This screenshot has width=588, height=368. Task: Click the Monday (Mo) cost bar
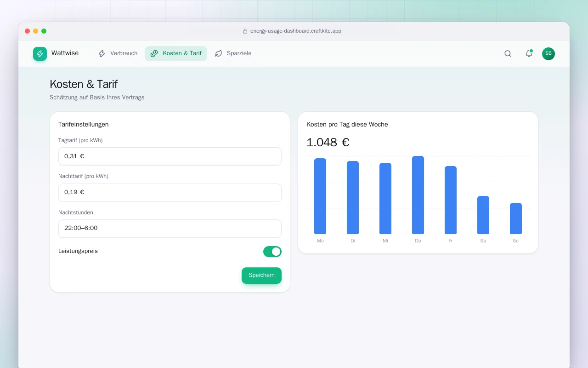(x=320, y=196)
